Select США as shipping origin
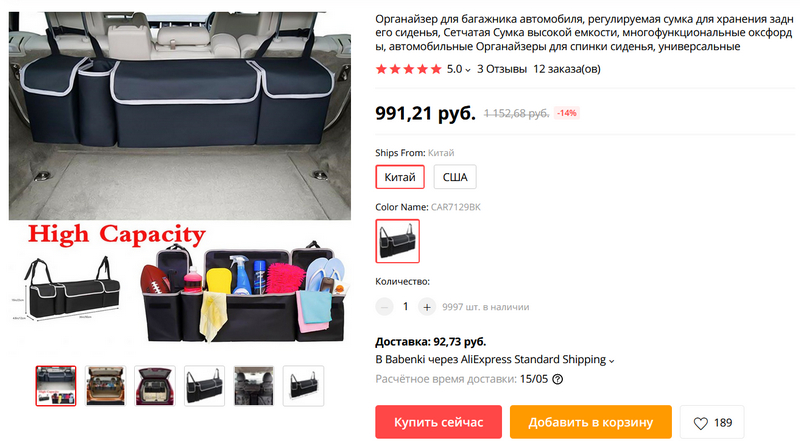This screenshot has height=448, width=800. pyautogui.click(x=455, y=177)
